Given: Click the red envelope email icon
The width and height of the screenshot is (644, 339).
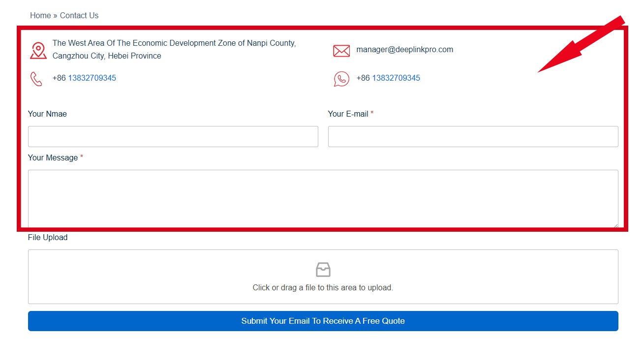Looking at the screenshot, I should coord(341,51).
